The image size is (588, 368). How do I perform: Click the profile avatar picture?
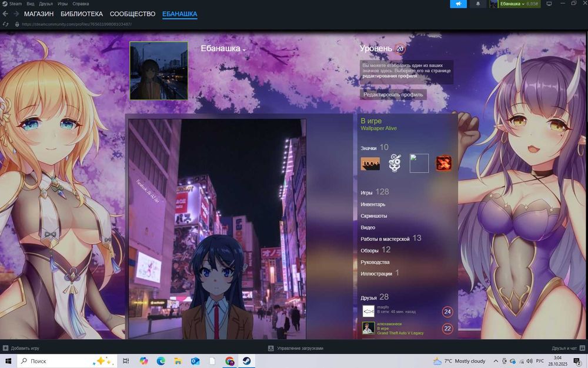(x=159, y=71)
